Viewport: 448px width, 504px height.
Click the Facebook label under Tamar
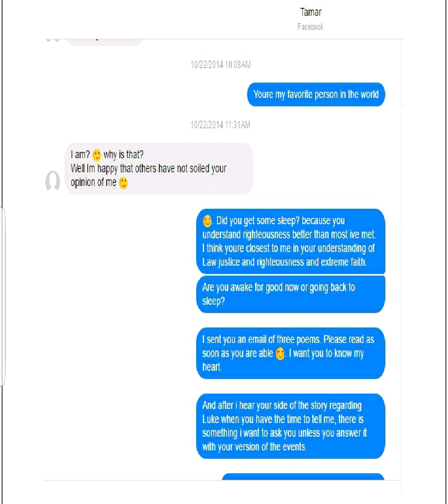click(x=310, y=27)
